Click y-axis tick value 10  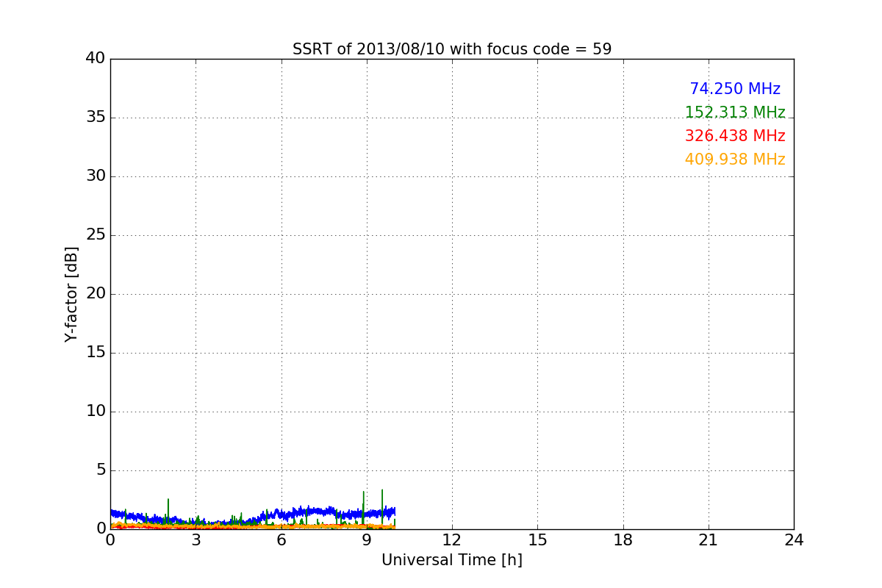point(96,412)
